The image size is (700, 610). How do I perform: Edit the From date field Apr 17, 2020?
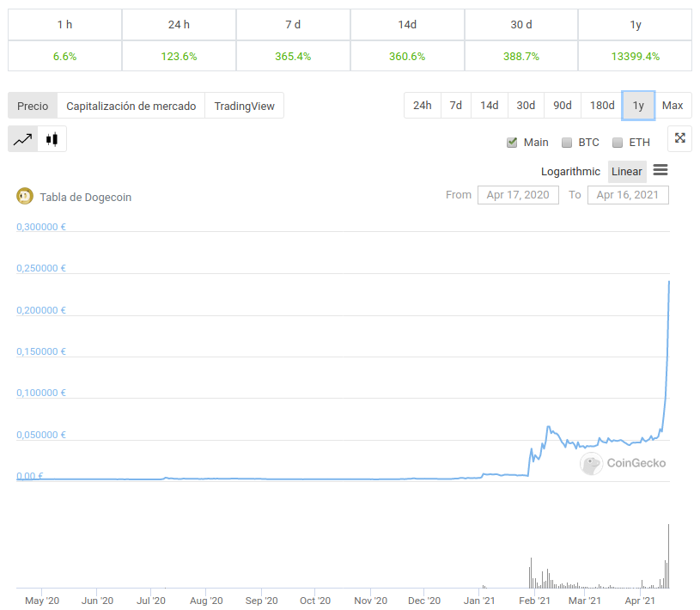point(518,195)
